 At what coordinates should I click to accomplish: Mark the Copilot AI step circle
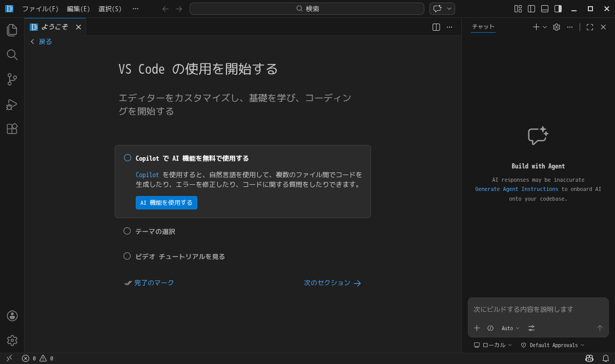click(x=128, y=158)
